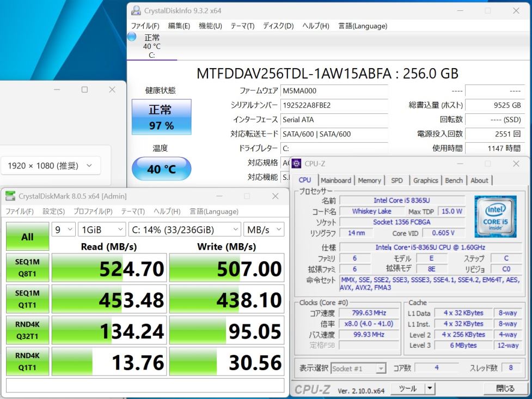Click the interface field Serial ATA
Viewport: 532px width, 399px height.
334,119
